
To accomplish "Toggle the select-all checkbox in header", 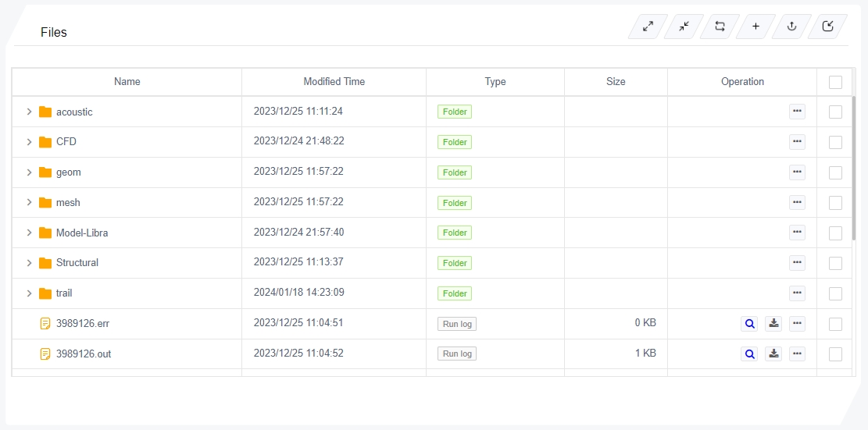I will (x=835, y=83).
